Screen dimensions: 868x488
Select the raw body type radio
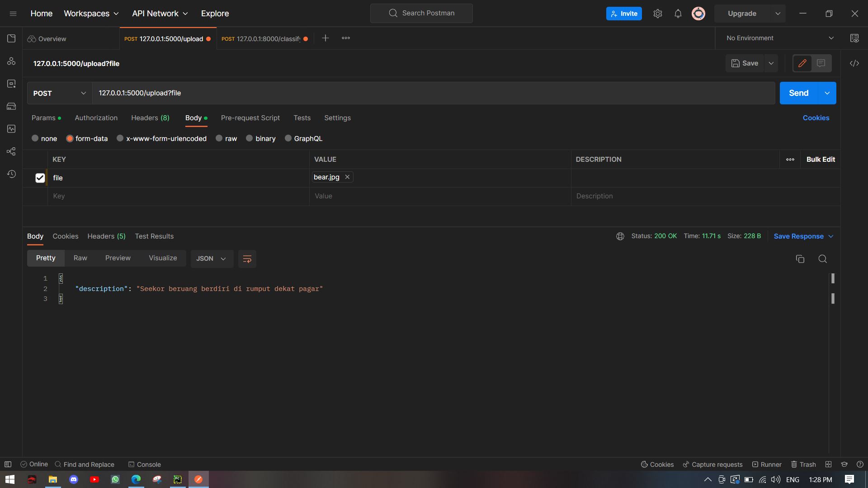tap(219, 139)
